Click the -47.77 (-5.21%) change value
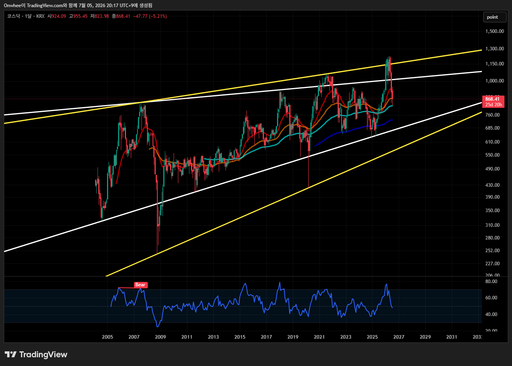Screen dimensions: 512x366 coord(150,16)
